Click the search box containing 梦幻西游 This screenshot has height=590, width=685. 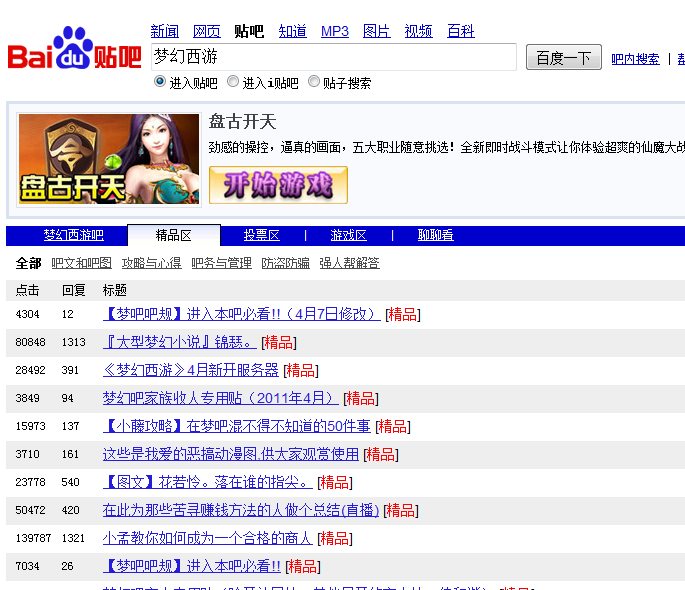click(334, 57)
